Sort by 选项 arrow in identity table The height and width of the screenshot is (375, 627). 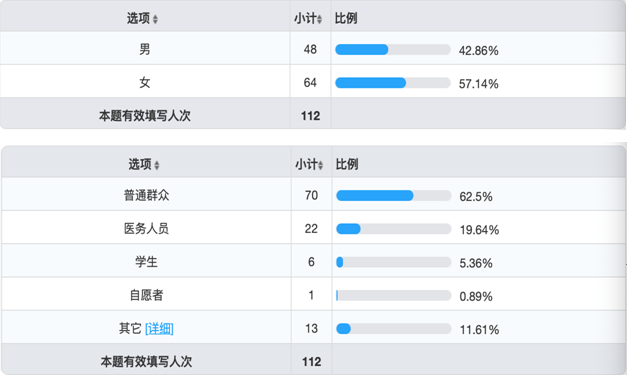point(157,165)
